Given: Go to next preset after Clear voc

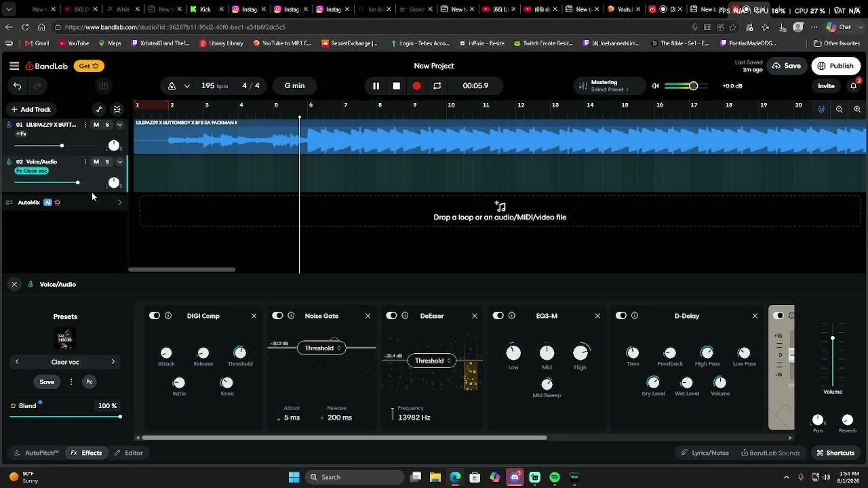Looking at the screenshot, I should (113, 362).
